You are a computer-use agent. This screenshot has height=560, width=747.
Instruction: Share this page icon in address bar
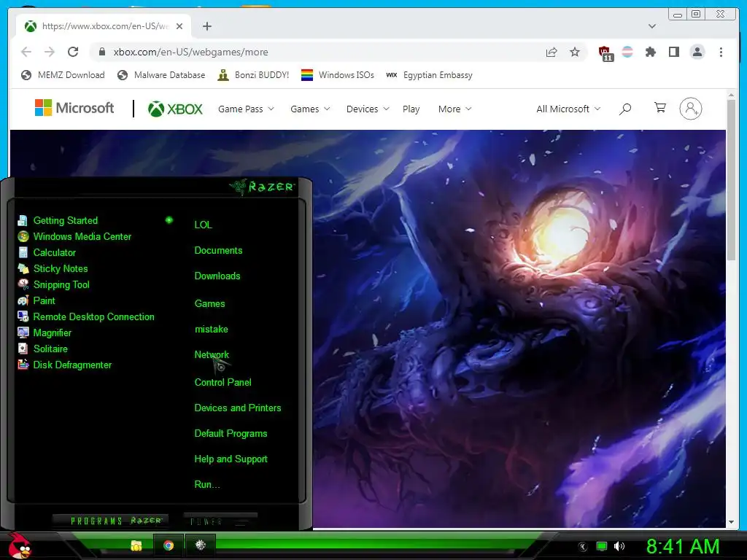(x=551, y=52)
